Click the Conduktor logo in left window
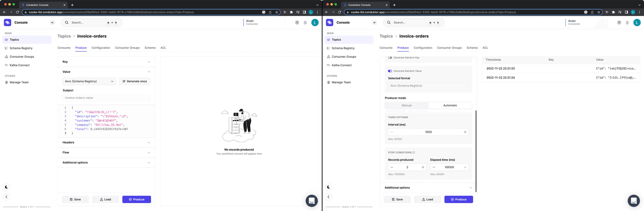Image resolution: width=644 pixels, height=211 pixels. click(x=8, y=23)
